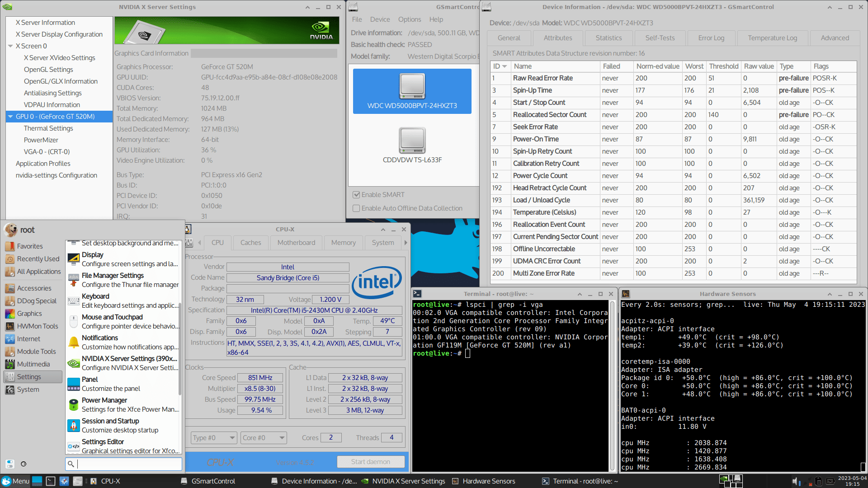This screenshot has width=868, height=488.
Task: Toggle Enable Auto Offline Data Collection checkbox
Action: (356, 208)
